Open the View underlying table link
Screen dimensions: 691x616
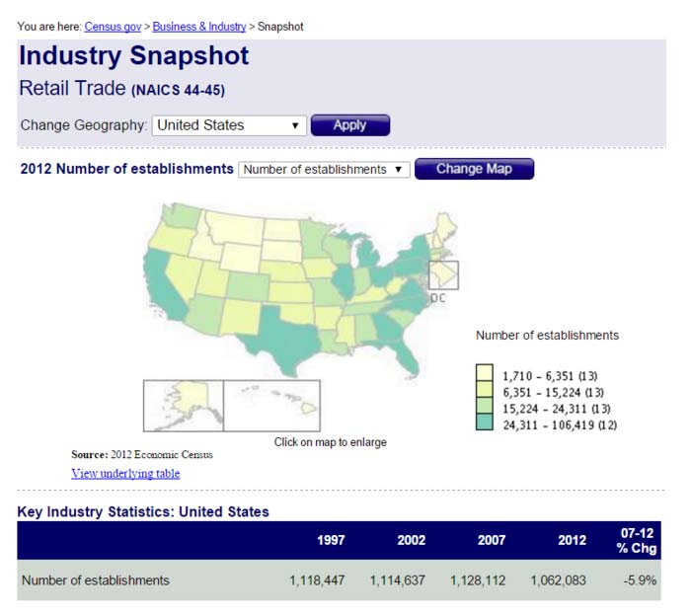125,473
